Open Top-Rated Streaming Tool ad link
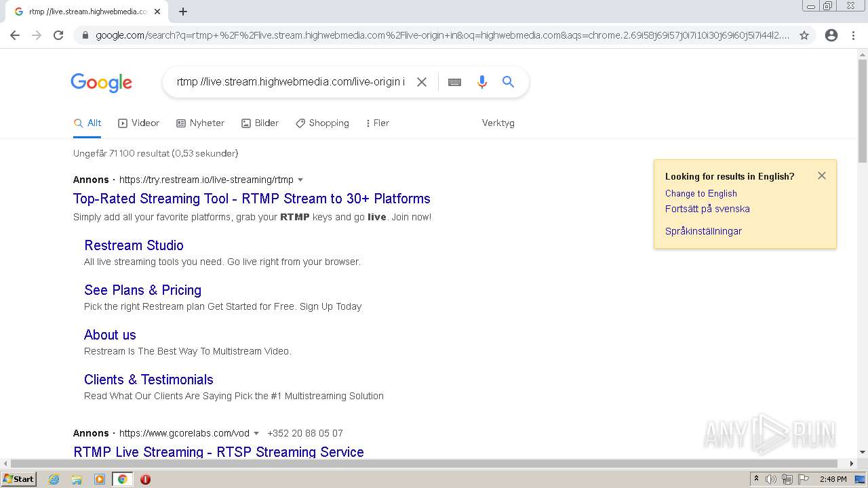The image size is (868, 488). [x=252, y=199]
